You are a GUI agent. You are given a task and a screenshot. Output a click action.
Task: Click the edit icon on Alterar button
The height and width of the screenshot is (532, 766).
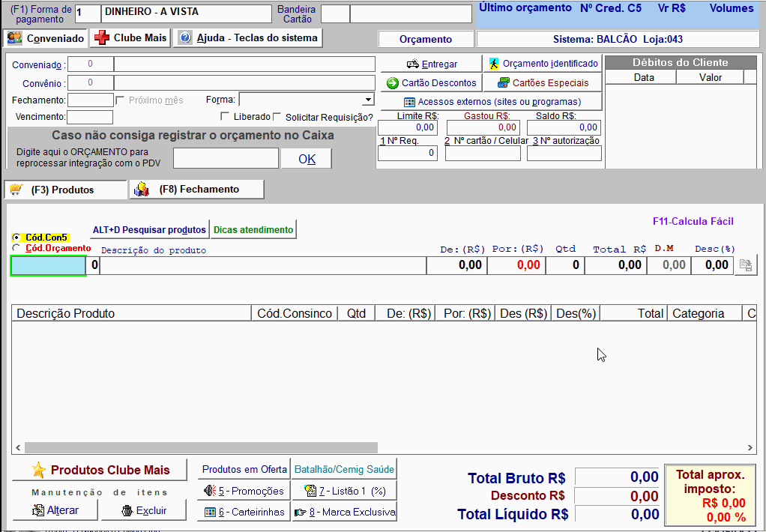tap(38, 510)
